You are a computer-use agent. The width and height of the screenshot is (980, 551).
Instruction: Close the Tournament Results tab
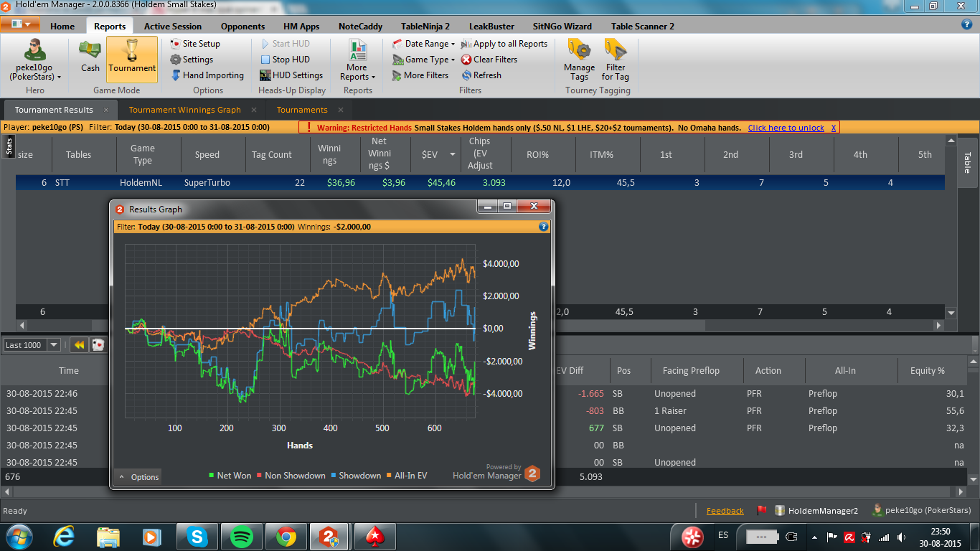tap(106, 110)
